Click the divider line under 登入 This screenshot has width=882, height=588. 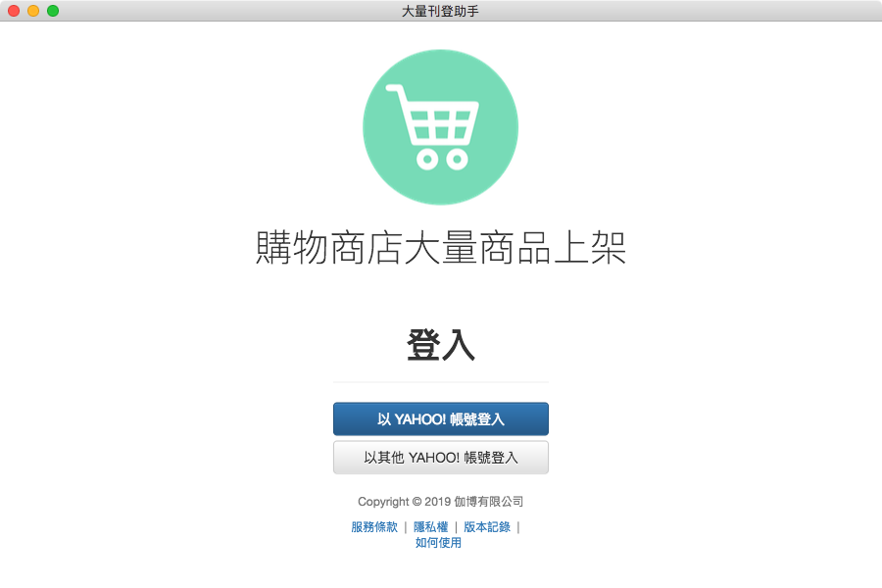coord(440,382)
